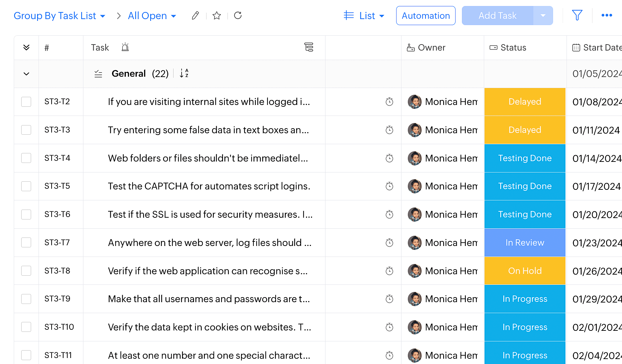Select checkbox for task ST3-T2
Viewport: 622px width, 364px height.
pyautogui.click(x=26, y=102)
